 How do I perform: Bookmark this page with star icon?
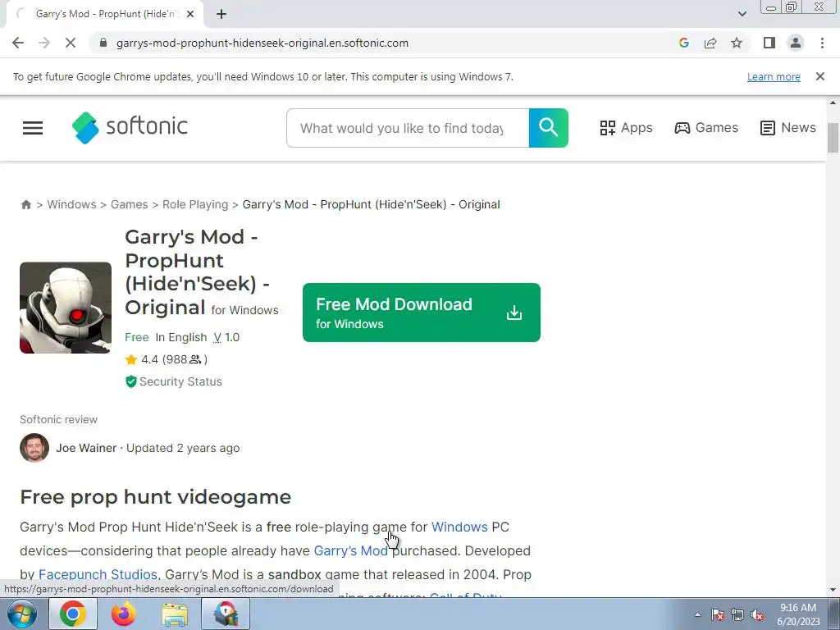[737, 43]
